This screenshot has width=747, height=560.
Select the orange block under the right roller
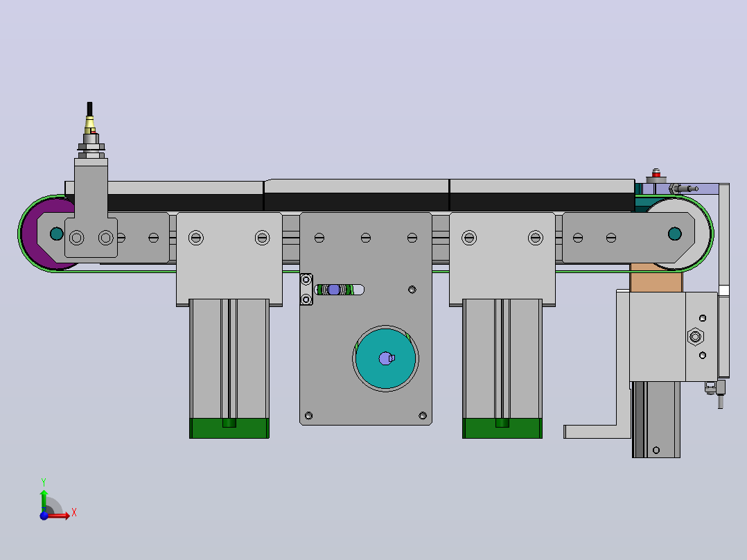[x=656, y=279]
